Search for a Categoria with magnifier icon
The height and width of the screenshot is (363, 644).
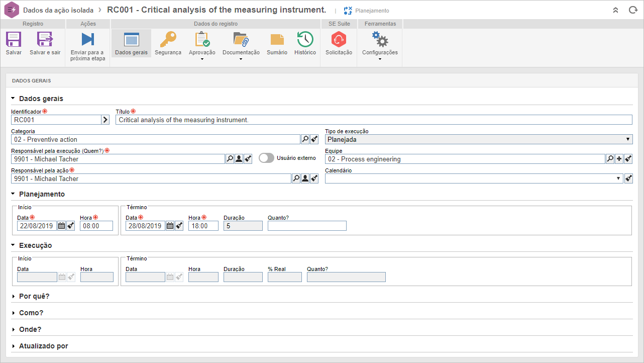[x=305, y=139]
